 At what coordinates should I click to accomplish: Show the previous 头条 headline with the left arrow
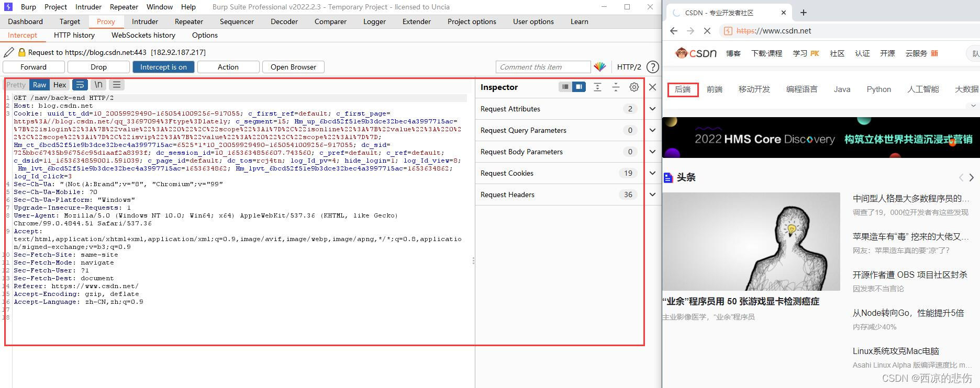(x=961, y=177)
